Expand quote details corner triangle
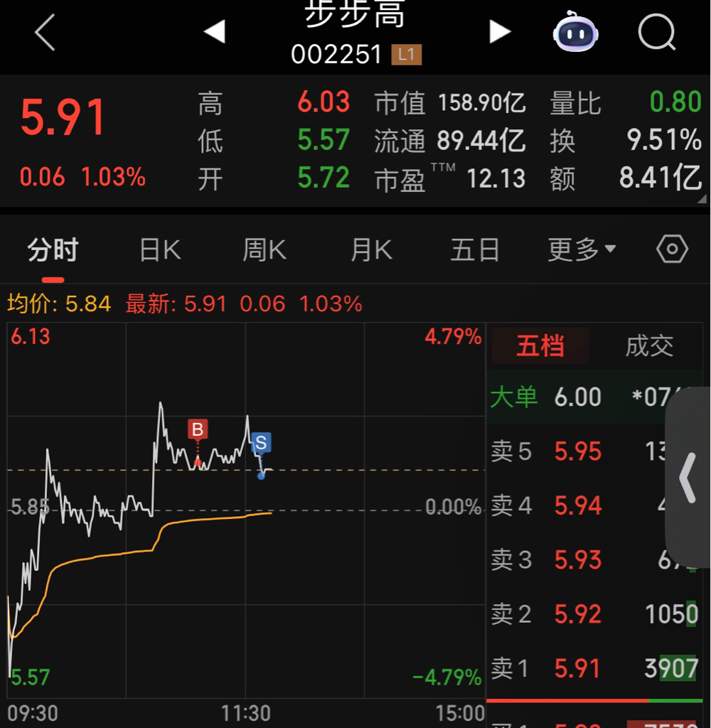This screenshot has height=728, width=711. [702, 199]
